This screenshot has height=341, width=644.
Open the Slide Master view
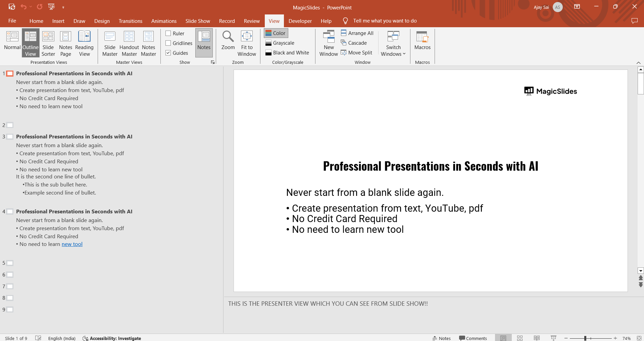click(110, 43)
